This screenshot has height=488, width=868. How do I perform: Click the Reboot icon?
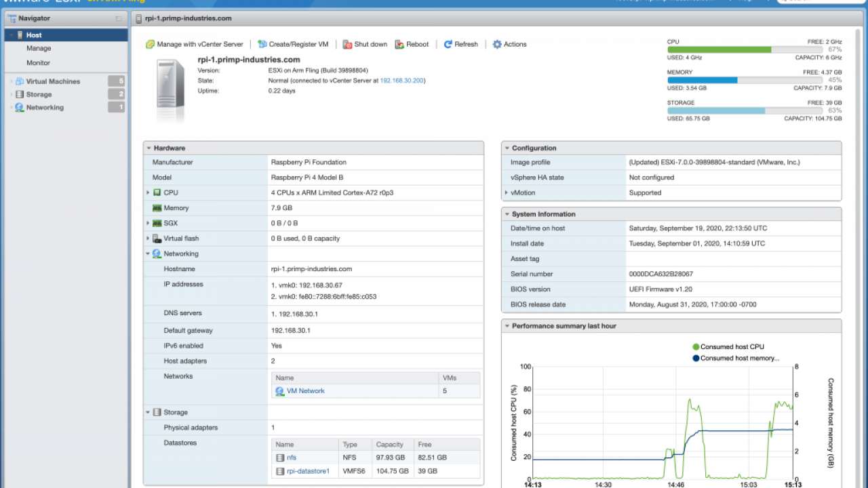399,44
